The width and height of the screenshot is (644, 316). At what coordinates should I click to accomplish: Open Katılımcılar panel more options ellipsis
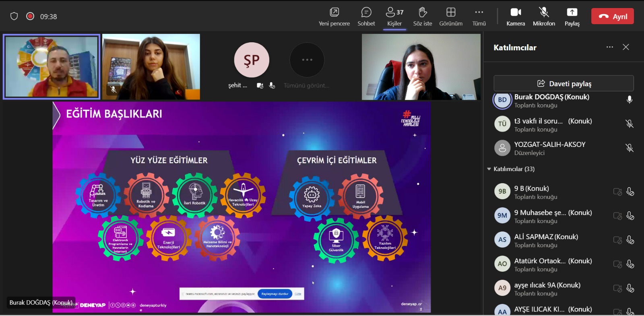(610, 47)
